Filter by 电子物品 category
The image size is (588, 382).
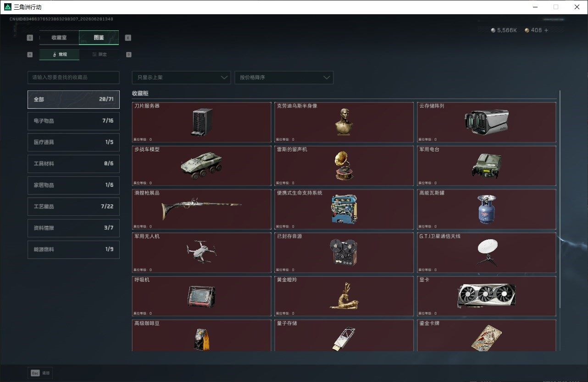(73, 121)
